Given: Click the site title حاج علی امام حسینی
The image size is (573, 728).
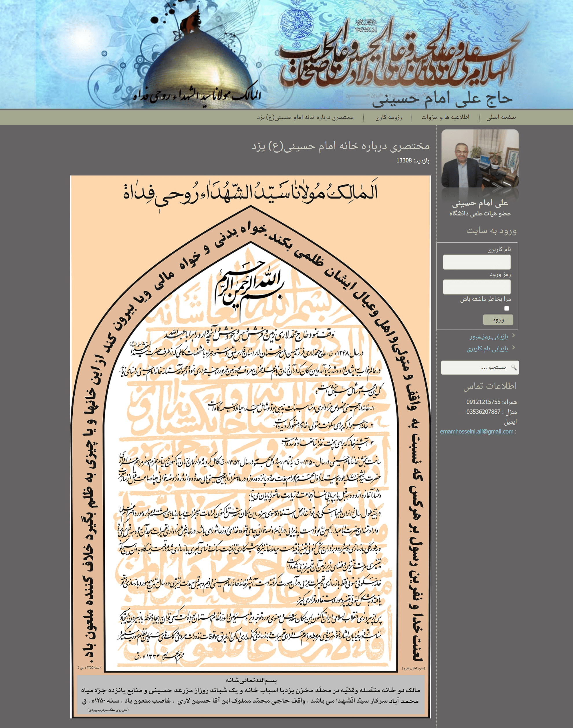Looking at the screenshot, I should point(442,98).
